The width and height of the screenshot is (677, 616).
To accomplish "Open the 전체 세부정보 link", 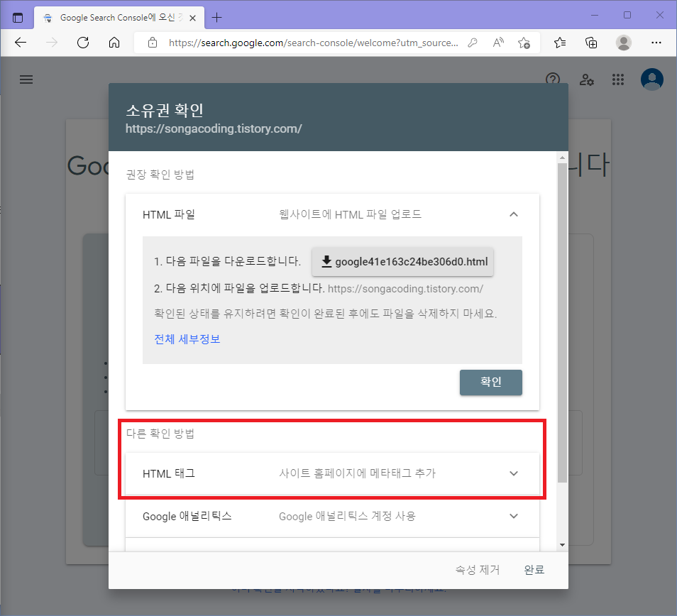I will tap(187, 339).
